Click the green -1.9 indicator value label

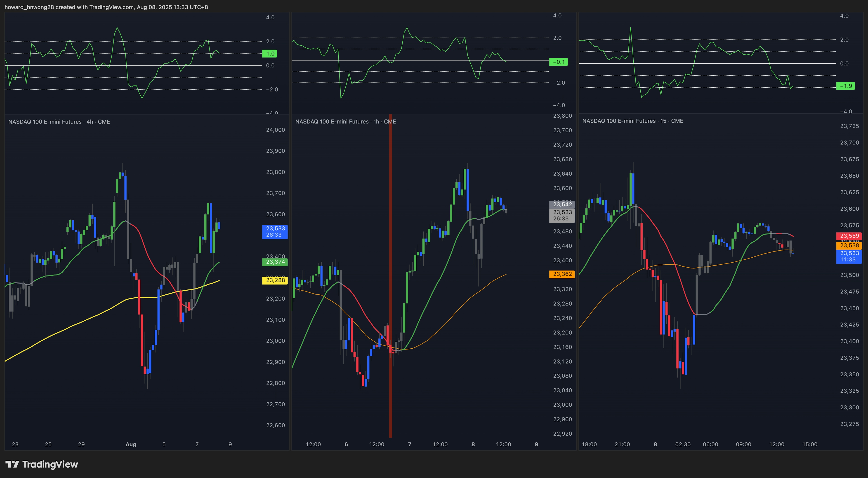point(845,86)
